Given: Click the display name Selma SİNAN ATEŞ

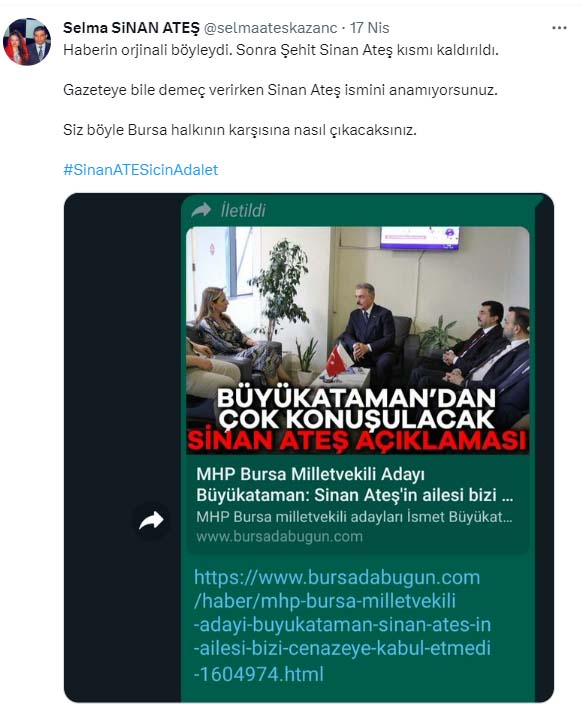Looking at the screenshot, I should [x=131, y=28].
